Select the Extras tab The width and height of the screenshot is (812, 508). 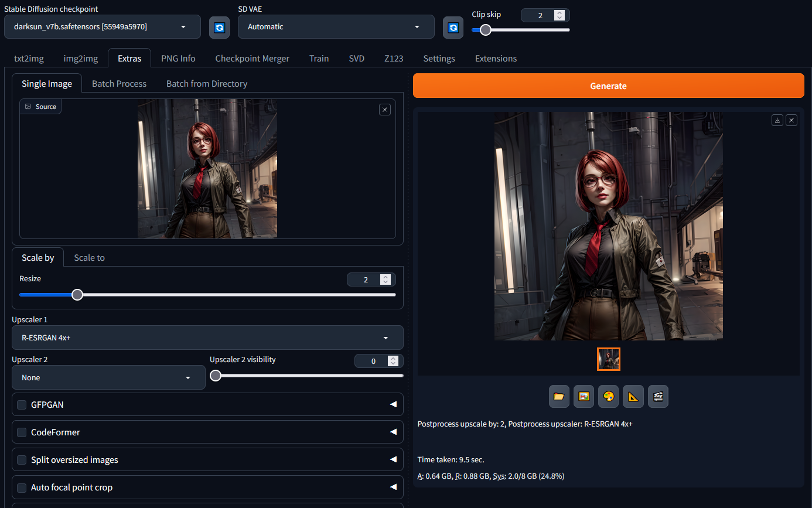click(129, 59)
